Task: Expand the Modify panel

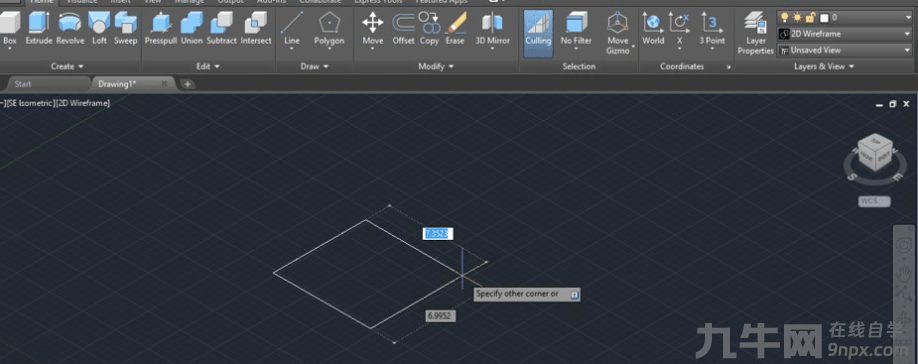Action: pyautogui.click(x=436, y=66)
